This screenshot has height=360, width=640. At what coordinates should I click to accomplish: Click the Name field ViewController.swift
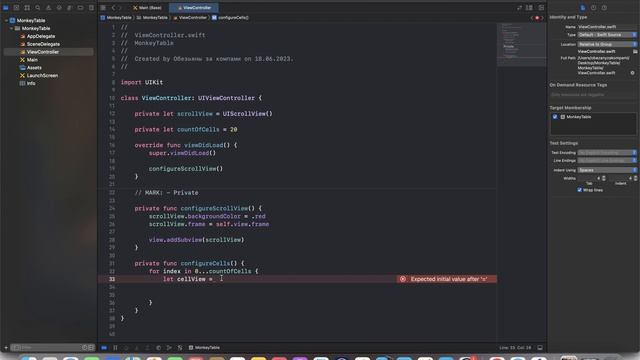click(x=607, y=27)
